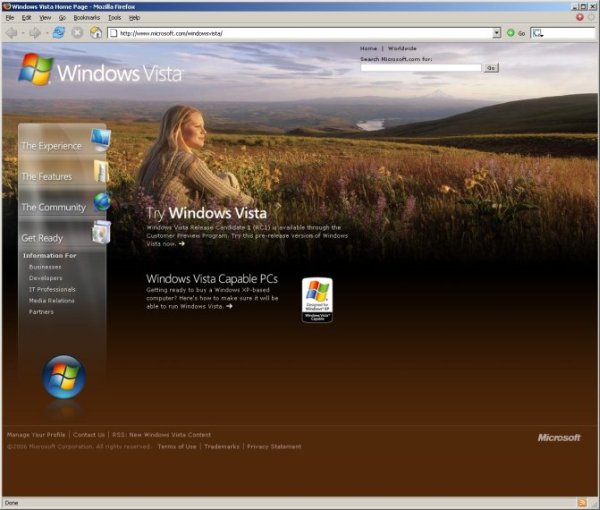This screenshot has height=510, width=600.
Task: Click the Microsoft logo in footer
Action: click(x=559, y=437)
